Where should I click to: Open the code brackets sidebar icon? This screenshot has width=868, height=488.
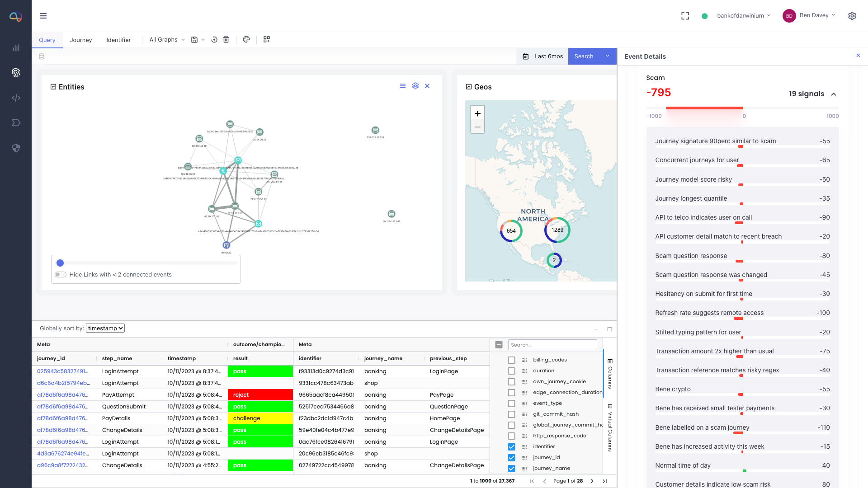(x=16, y=98)
